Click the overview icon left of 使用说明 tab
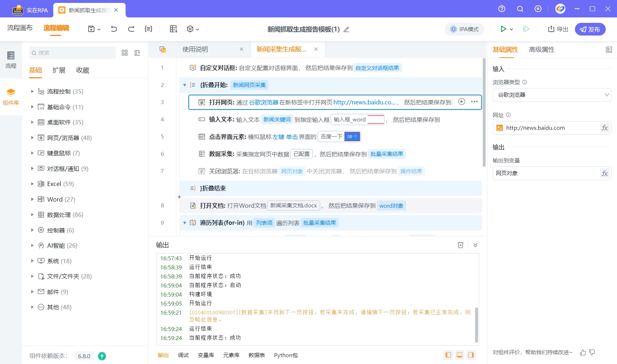 [x=163, y=49]
